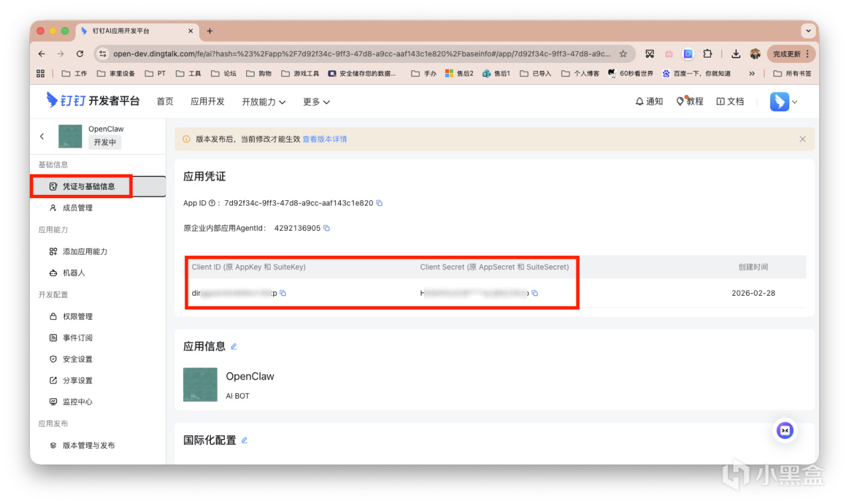Image resolution: width=849 pixels, height=504 pixels.
Task: Copy the AgentId 4292136905
Action: tap(326, 228)
